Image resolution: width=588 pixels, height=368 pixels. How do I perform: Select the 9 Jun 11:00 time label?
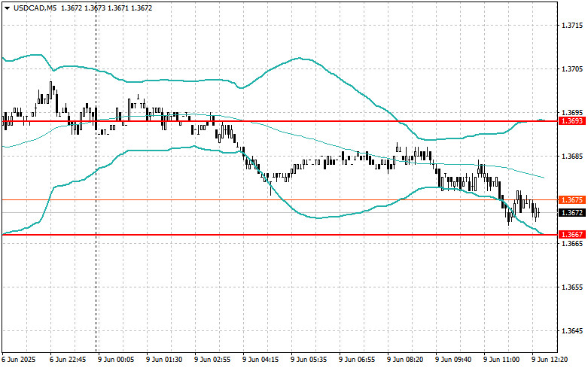click(x=501, y=360)
